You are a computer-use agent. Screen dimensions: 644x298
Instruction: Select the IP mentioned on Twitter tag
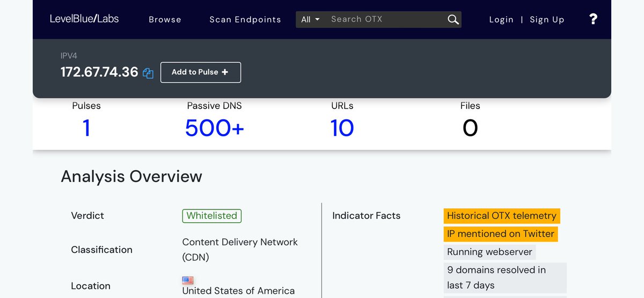tap(500, 234)
